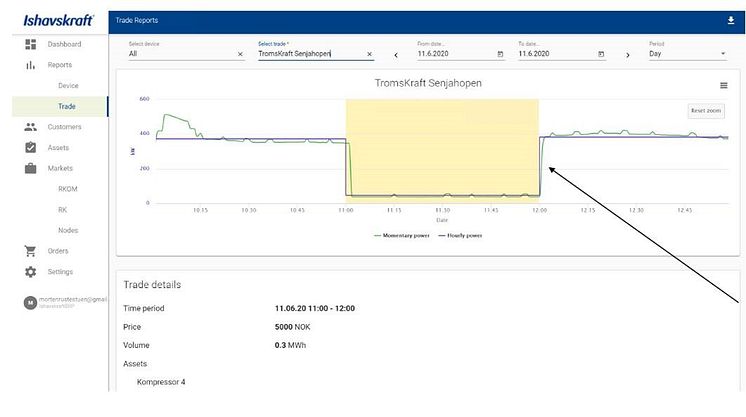Click the Markets briefcase icon
This screenshot has width=746, height=417.
[30, 168]
